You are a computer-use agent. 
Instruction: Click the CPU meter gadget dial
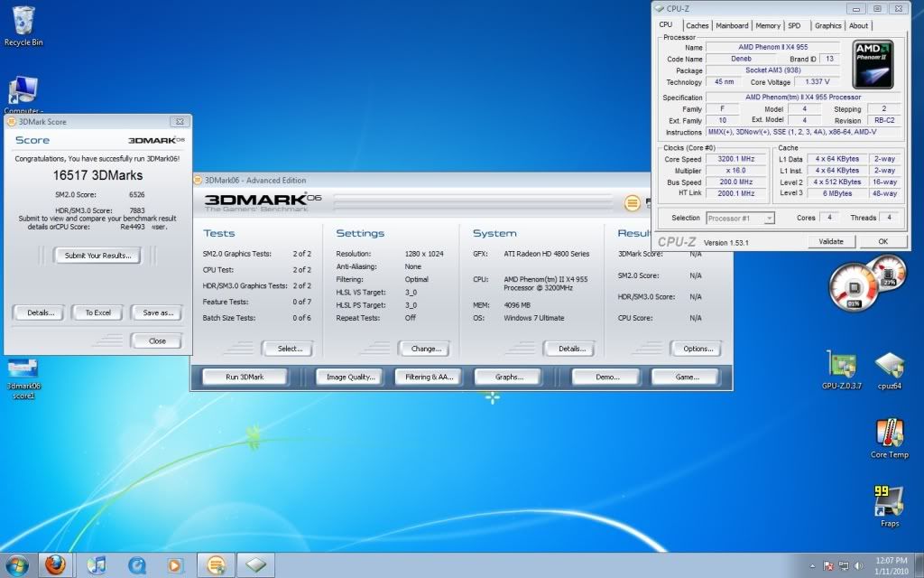854,288
